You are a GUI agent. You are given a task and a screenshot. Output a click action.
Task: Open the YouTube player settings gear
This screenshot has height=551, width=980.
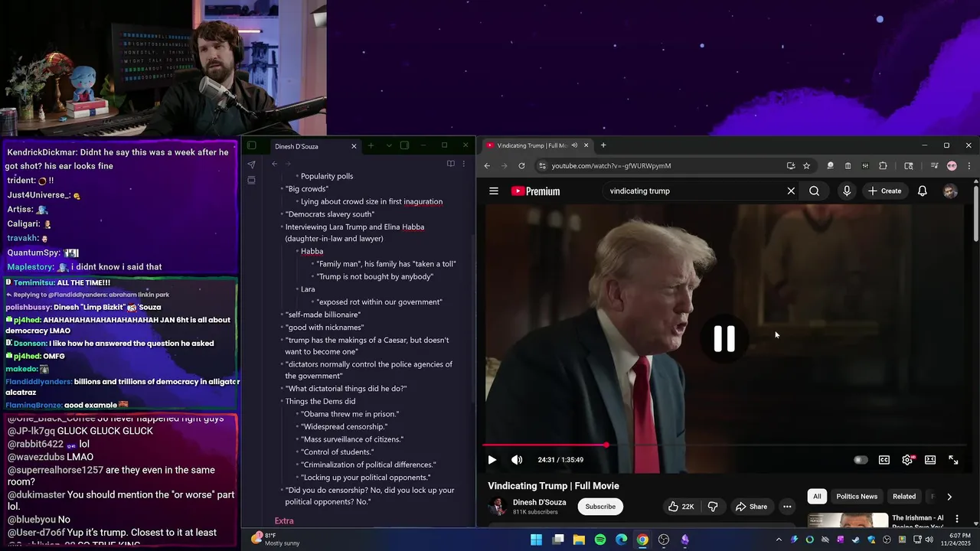(907, 460)
